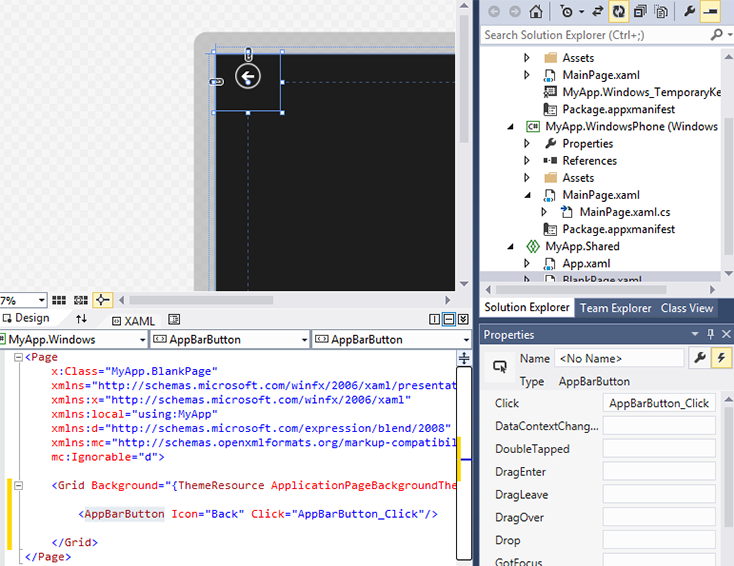Click Solution Explorer horizontal scrollbar left arrow
Screen dimensions: 734x566
point(488,289)
